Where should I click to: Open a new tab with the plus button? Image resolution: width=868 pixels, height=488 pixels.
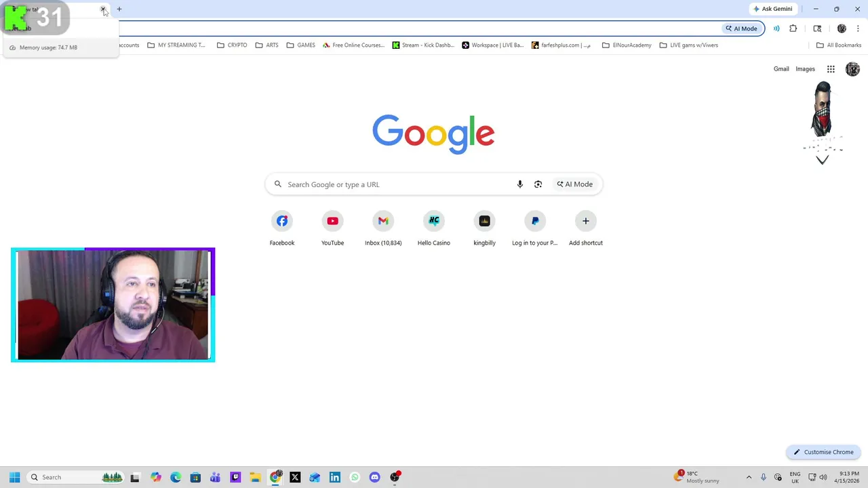coord(119,9)
